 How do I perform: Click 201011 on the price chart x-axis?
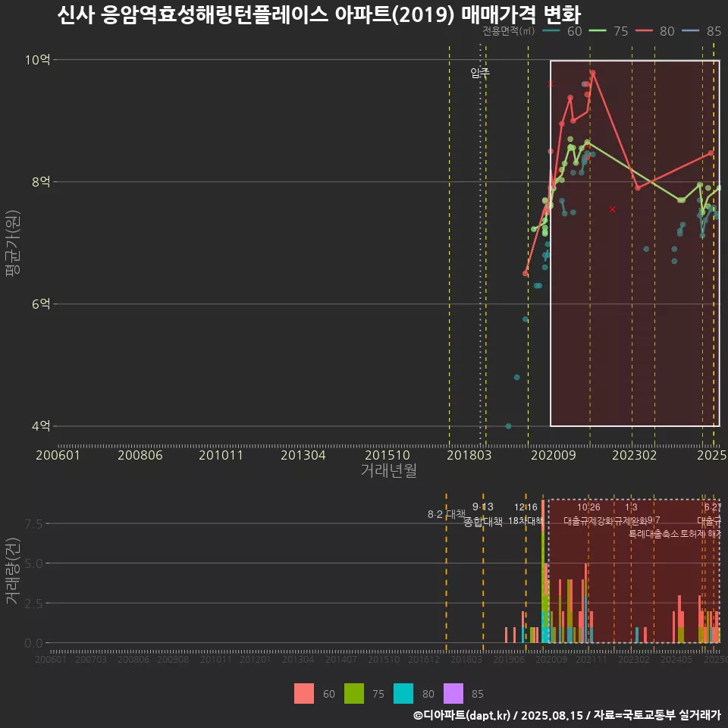coord(221,455)
